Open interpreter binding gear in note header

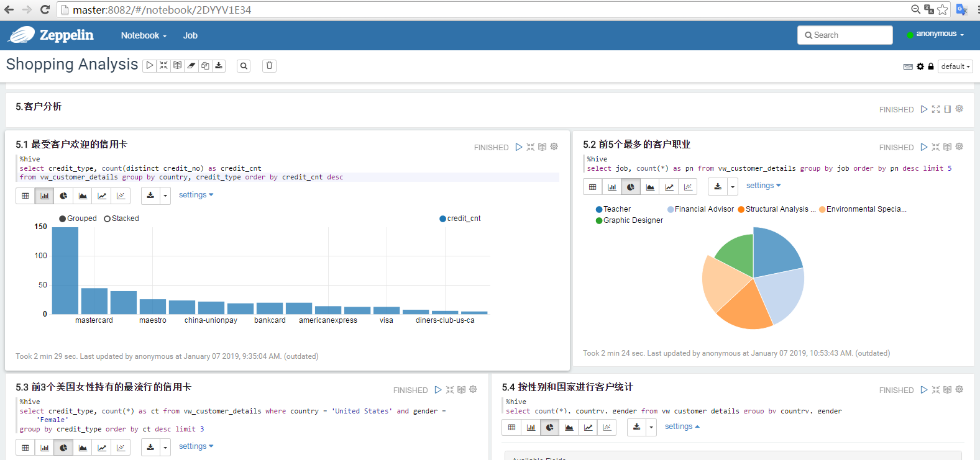point(920,66)
